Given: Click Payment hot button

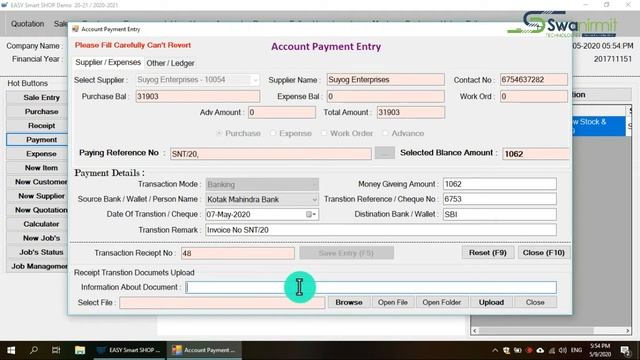Looking at the screenshot, I should click(x=37, y=140).
